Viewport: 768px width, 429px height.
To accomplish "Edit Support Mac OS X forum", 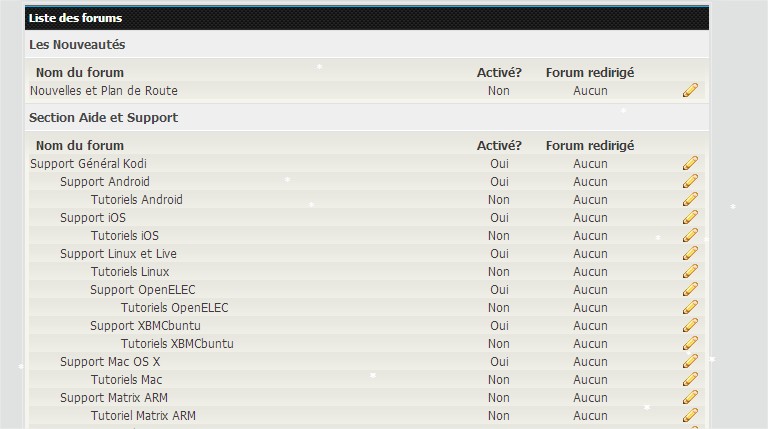I will 690,361.
